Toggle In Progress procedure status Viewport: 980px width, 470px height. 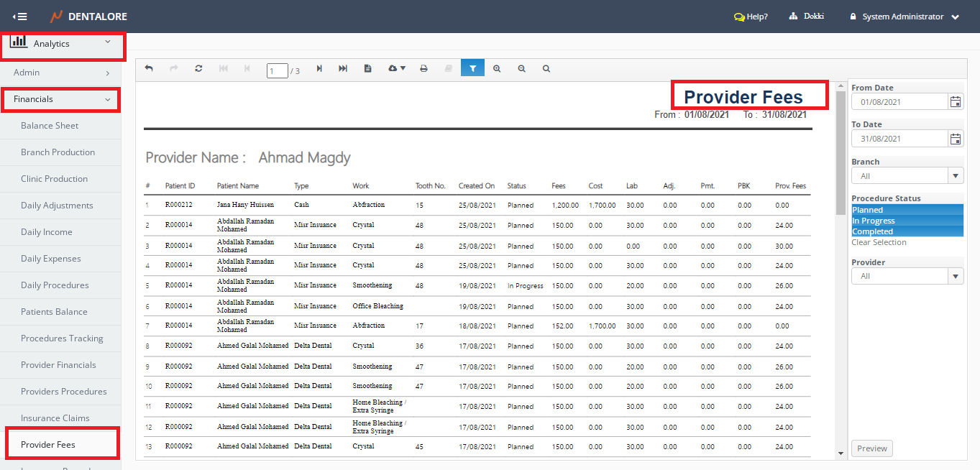click(x=907, y=221)
